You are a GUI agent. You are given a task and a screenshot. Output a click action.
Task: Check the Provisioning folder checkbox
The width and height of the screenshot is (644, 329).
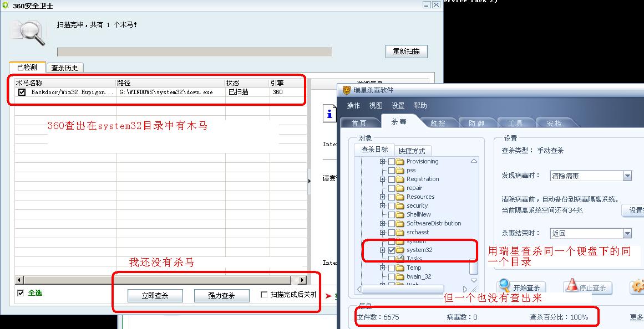(392, 161)
